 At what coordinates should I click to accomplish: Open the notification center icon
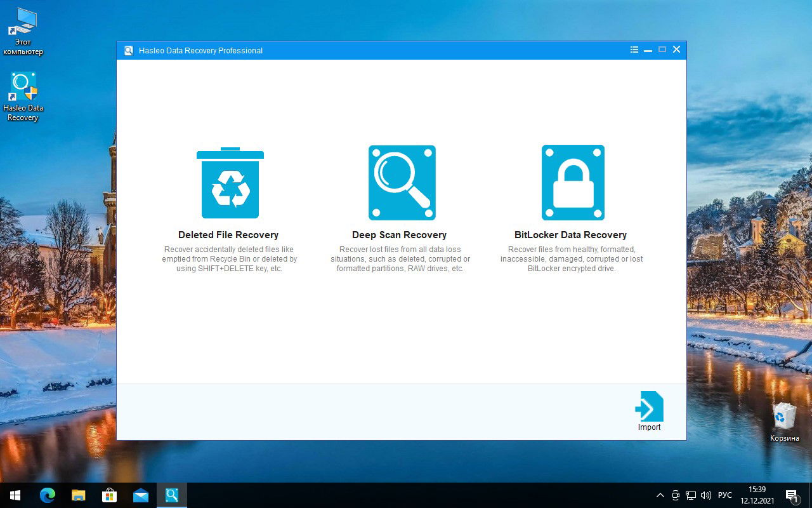[x=792, y=495]
